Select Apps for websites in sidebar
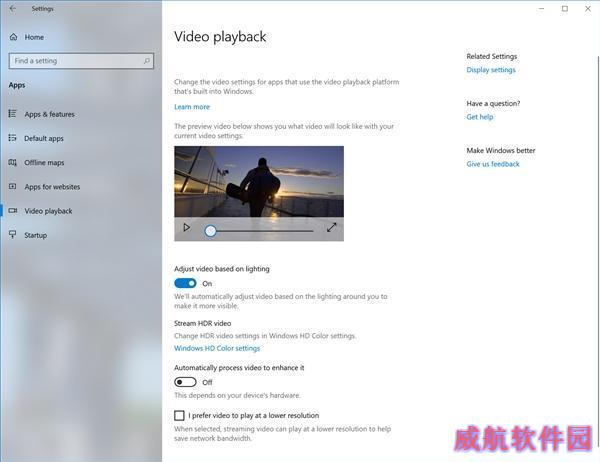The image size is (600, 462). click(52, 187)
